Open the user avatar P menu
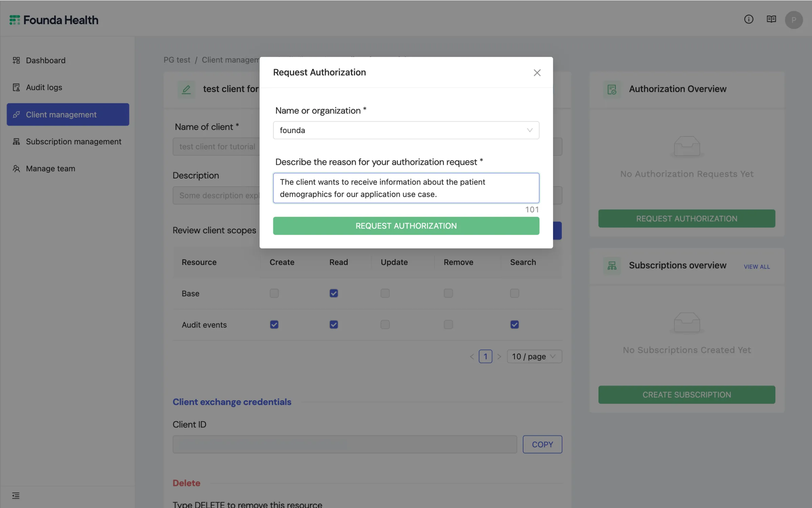 click(794, 20)
